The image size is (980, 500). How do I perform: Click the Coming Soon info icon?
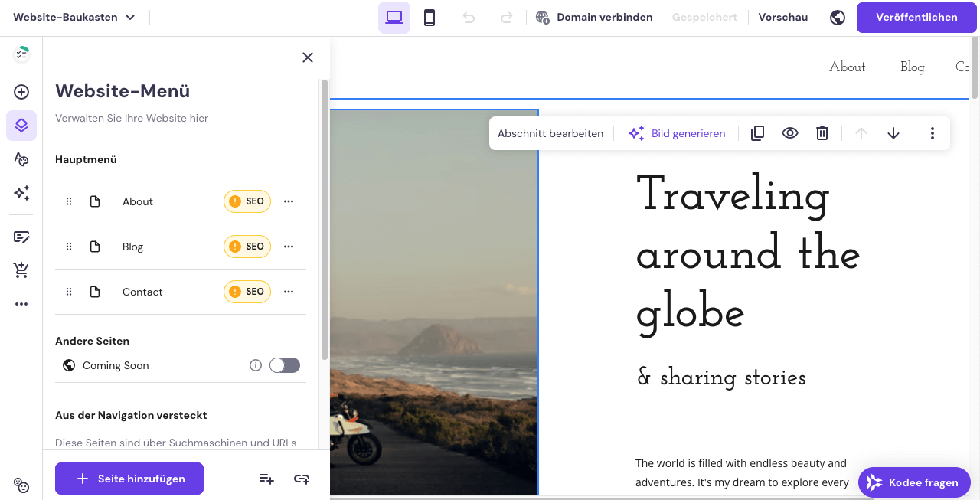[256, 365]
